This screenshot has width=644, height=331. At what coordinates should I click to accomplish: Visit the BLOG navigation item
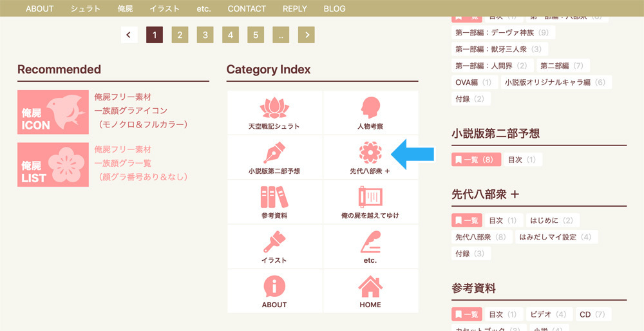(x=334, y=8)
